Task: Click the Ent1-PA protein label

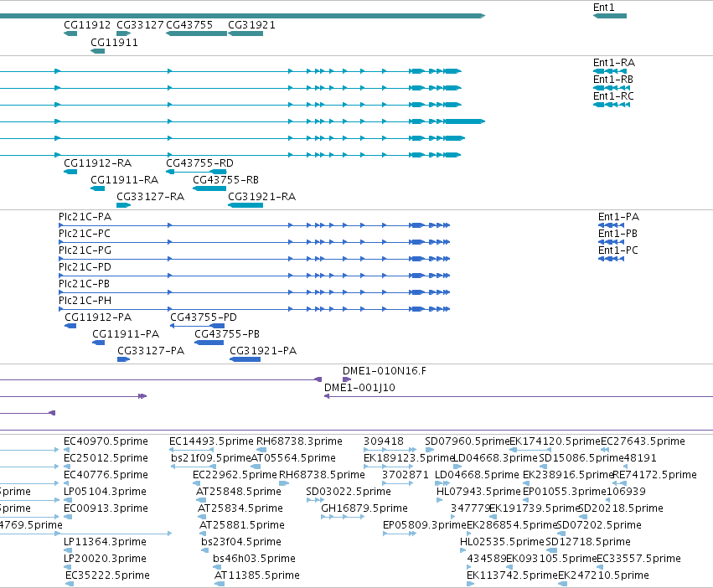Action: (x=618, y=217)
